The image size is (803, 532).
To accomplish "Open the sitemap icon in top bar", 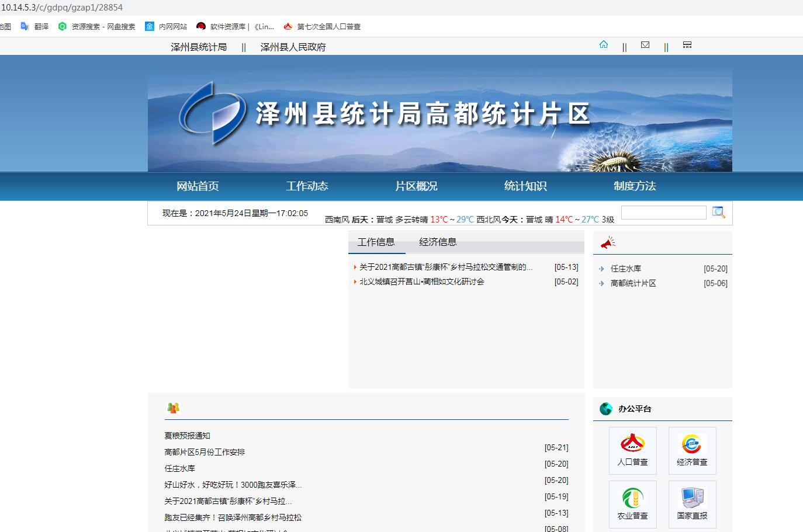I will pyautogui.click(x=687, y=44).
